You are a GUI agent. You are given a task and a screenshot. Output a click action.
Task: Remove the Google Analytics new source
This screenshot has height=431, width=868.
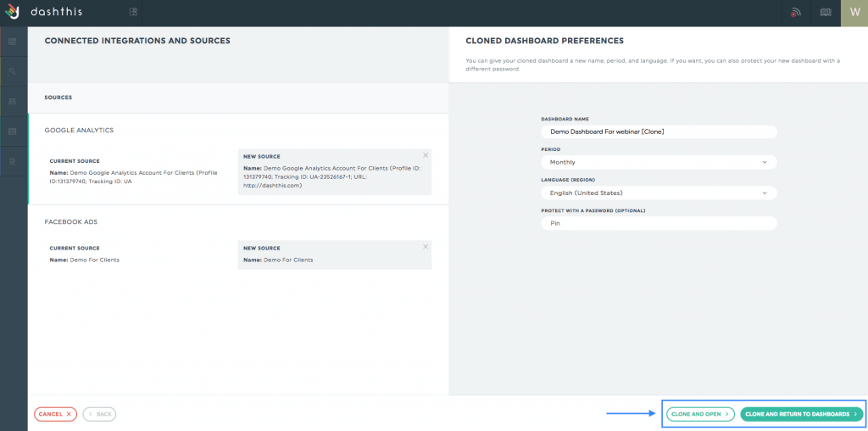(426, 155)
